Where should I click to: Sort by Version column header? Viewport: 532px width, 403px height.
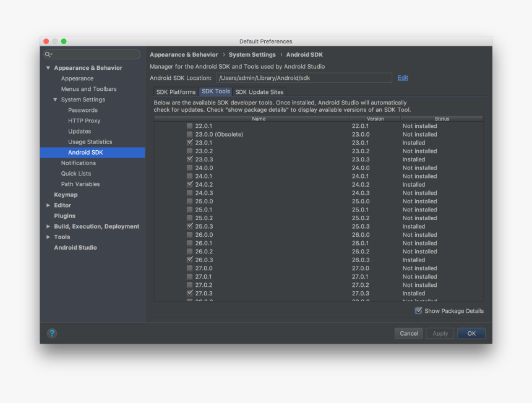pyautogui.click(x=375, y=119)
